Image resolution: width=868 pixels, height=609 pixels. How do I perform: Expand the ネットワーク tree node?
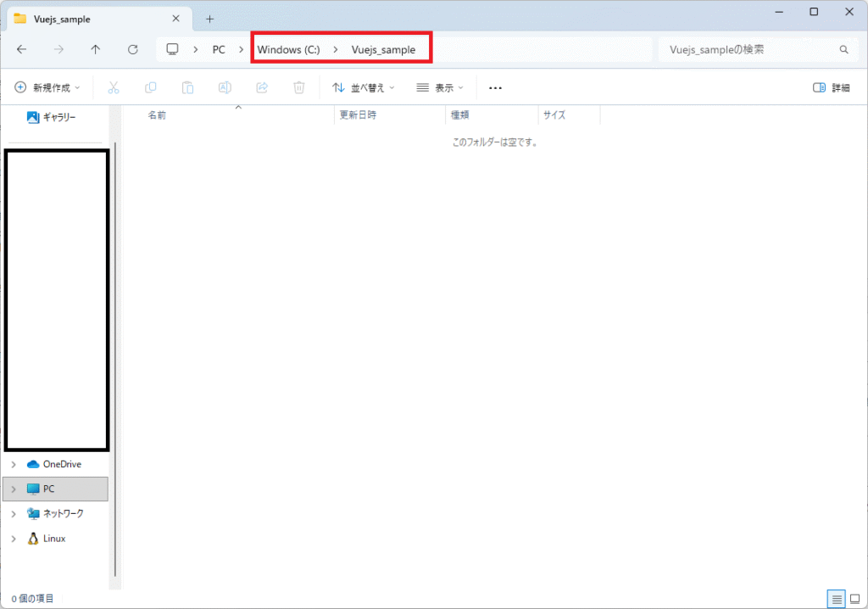(x=14, y=514)
